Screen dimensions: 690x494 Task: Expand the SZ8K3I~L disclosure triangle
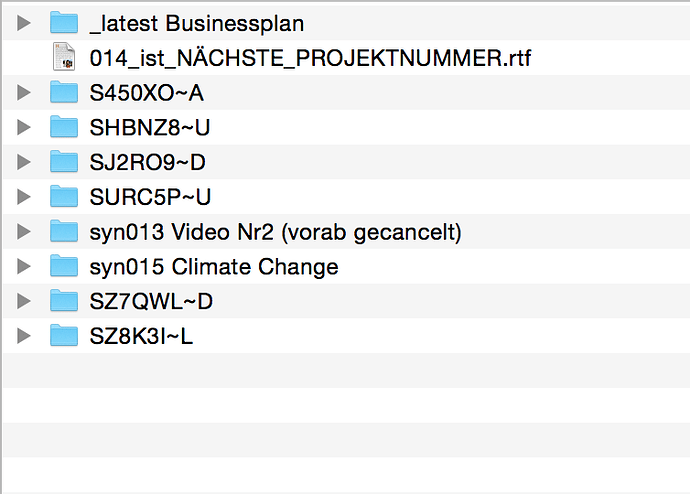point(24,336)
